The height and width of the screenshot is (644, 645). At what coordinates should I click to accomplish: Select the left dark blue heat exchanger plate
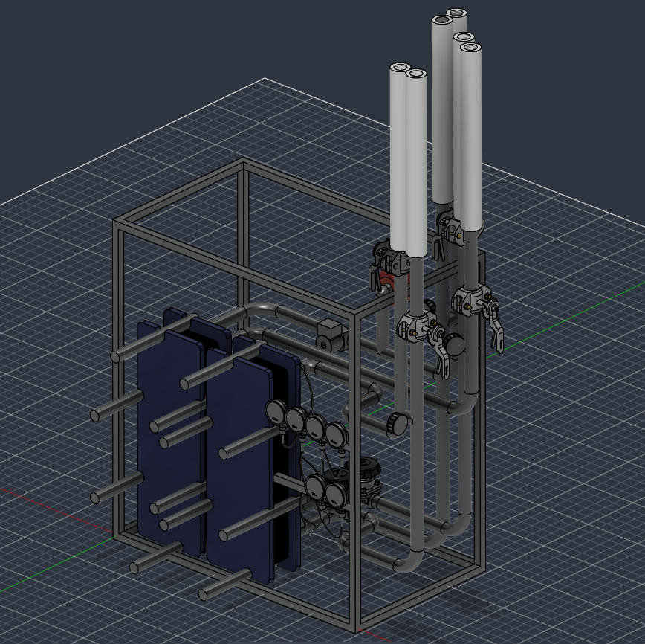169,440
